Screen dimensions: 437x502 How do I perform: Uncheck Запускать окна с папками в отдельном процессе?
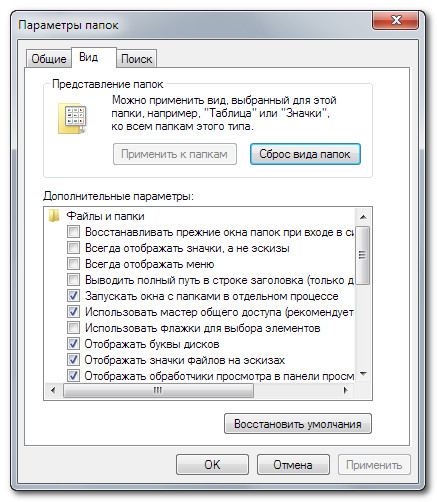tap(73, 295)
